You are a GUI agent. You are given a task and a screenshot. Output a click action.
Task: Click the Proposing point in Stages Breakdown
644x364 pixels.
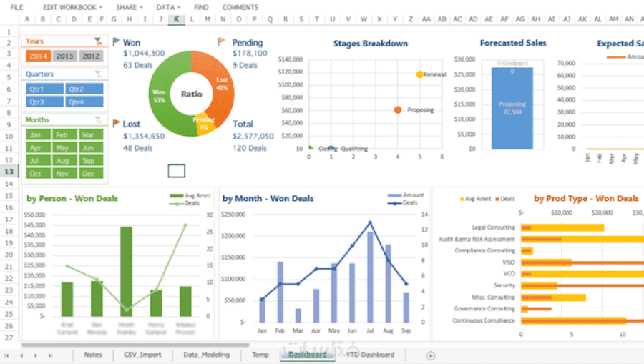398,109
